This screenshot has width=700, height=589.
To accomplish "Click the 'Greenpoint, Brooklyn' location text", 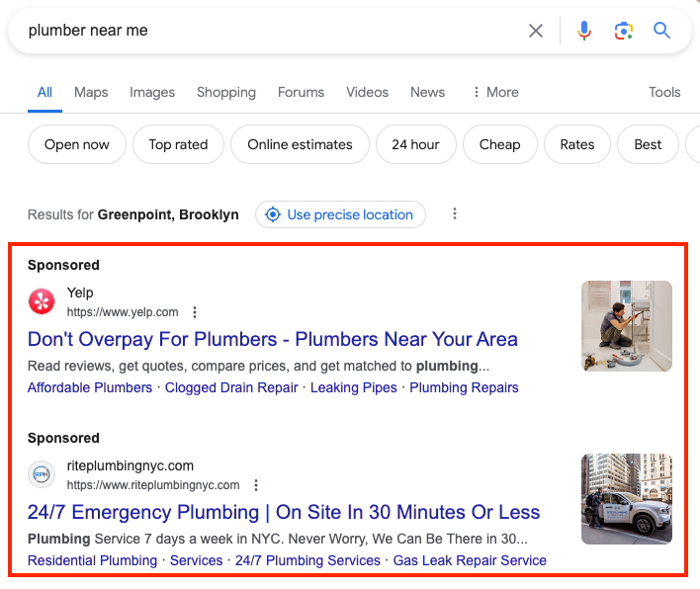I will coord(168,214).
